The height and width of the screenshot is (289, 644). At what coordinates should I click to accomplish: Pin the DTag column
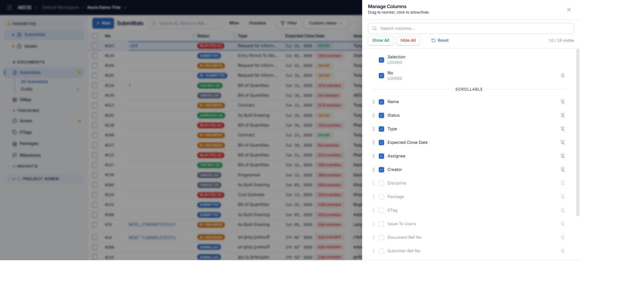point(562,210)
